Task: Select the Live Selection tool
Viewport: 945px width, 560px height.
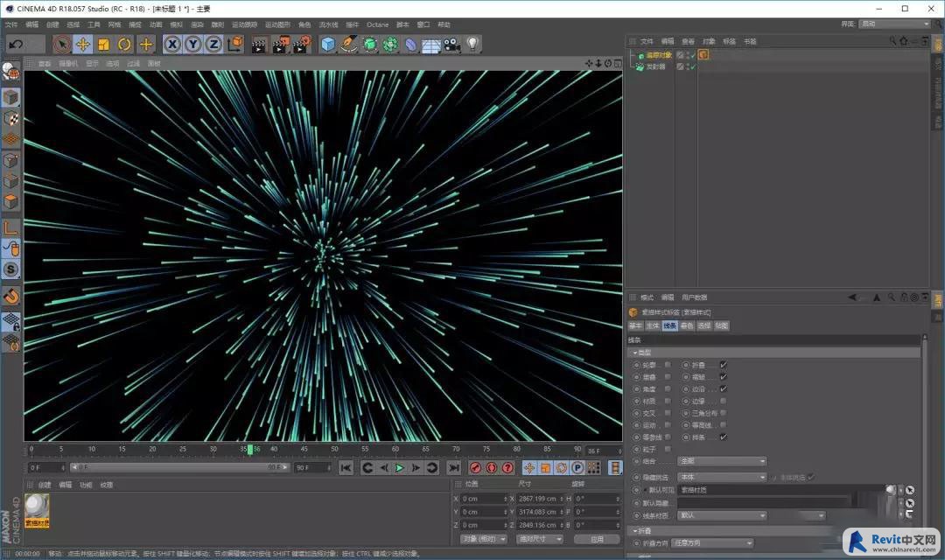Action: tap(61, 44)
